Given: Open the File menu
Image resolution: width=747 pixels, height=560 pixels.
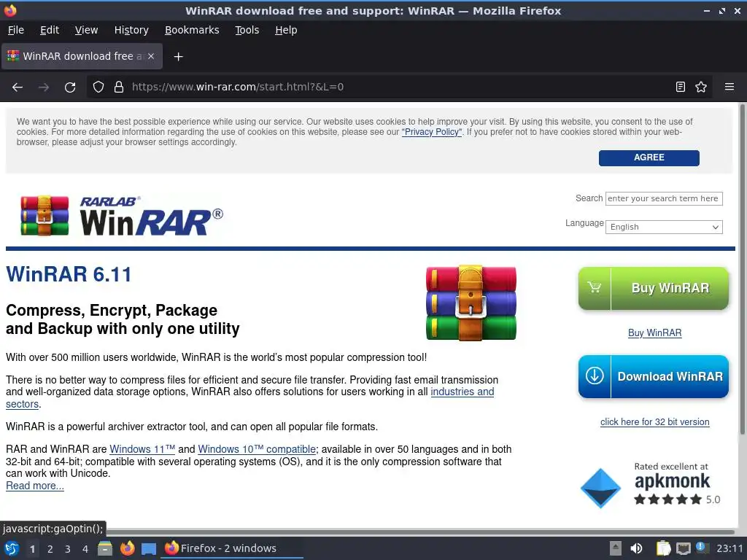Looking at the screenshot, I should (x=16, y=30).
